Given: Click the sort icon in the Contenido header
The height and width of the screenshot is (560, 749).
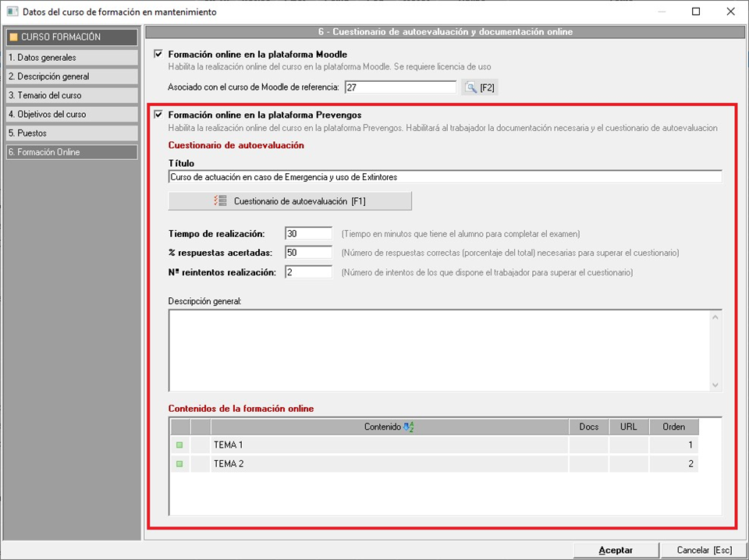Looking at the screenshot, I should pyautogui.click(x=409, y=427).
